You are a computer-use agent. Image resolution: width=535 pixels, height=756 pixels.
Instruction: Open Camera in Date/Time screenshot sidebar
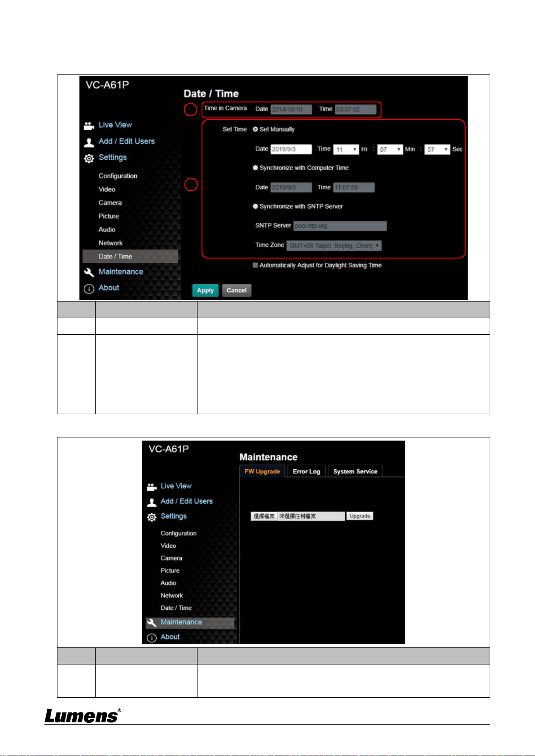[x=110, y=203]
